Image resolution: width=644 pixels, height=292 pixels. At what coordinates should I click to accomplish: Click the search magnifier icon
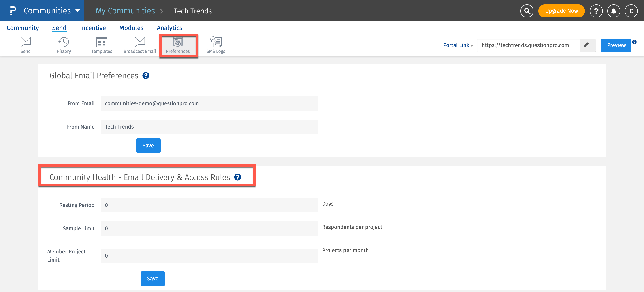[527, 11]
